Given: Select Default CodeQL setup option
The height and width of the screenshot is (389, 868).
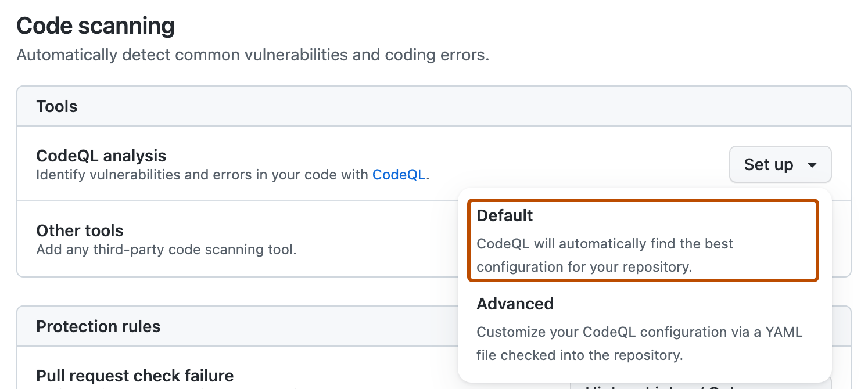Looking at the screenshot, I should [643, 240].
